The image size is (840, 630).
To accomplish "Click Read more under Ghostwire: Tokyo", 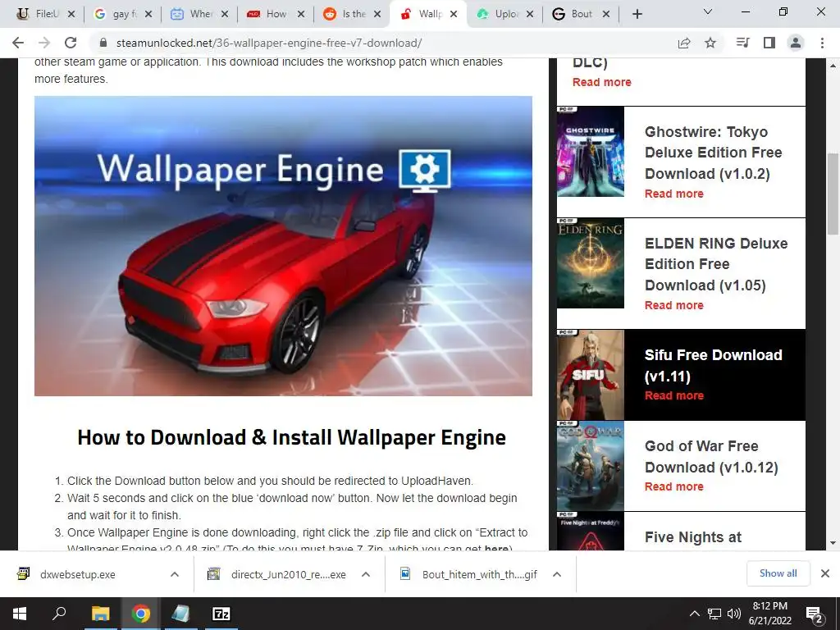I will coord(674,194).
